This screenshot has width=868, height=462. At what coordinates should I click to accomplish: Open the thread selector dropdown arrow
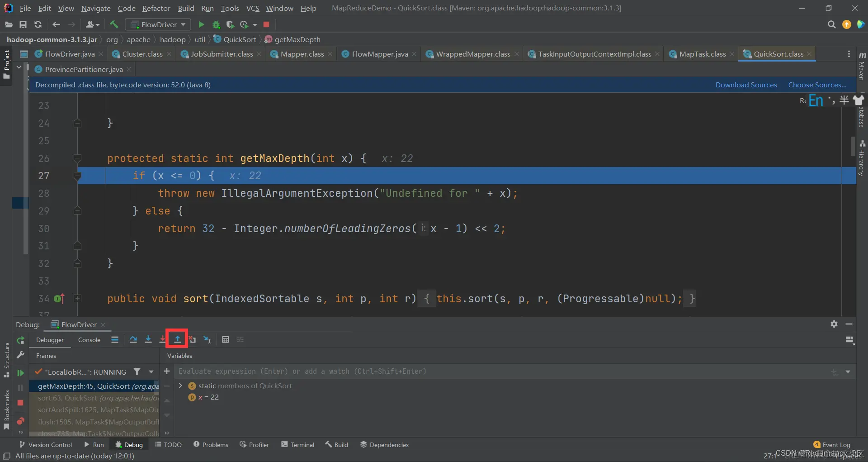click(x=151, y=372)
